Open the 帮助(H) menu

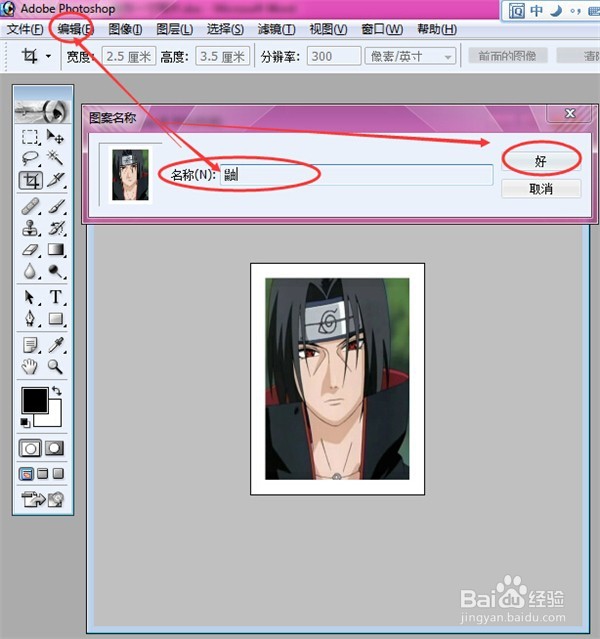coord(437,29)
